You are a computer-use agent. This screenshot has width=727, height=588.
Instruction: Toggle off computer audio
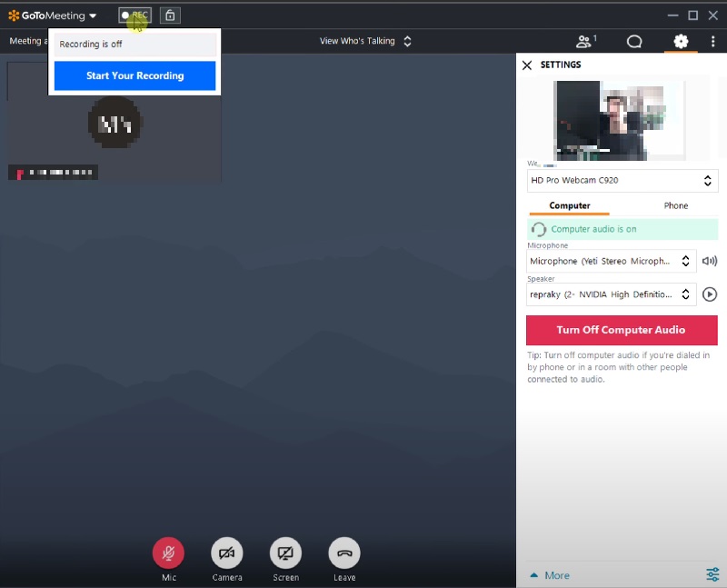(x=622, y=330)
